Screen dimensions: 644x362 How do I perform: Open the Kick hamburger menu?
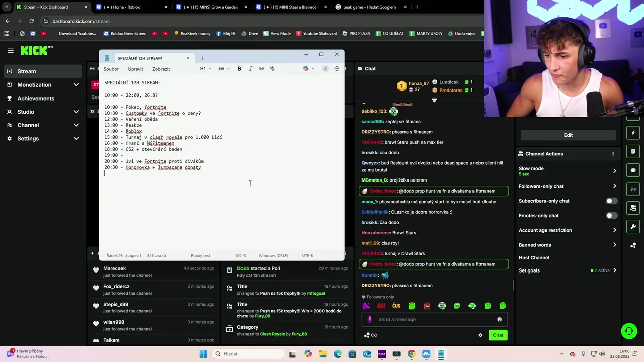click(x=11, y=51)
